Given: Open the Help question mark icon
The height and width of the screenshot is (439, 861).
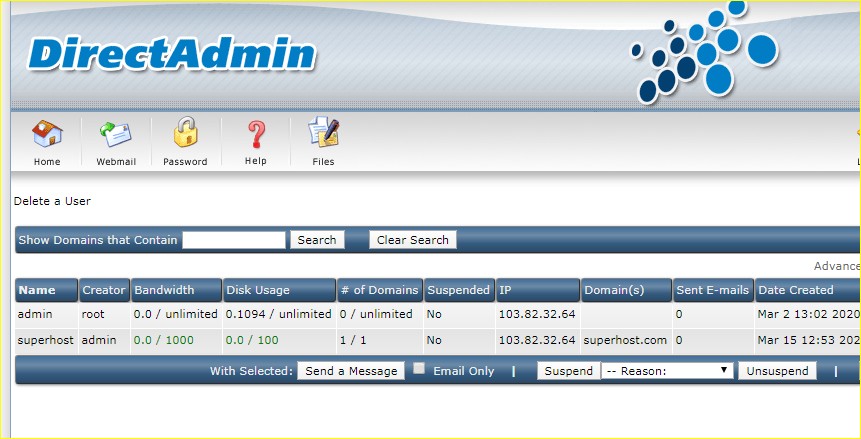Looking at the screenshot, I should (x=256, y=134).
